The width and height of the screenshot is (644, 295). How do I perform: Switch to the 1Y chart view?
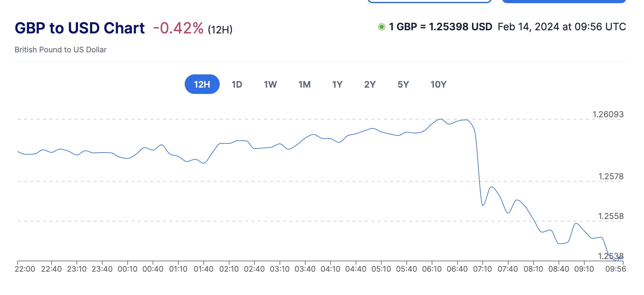(337, 84)
